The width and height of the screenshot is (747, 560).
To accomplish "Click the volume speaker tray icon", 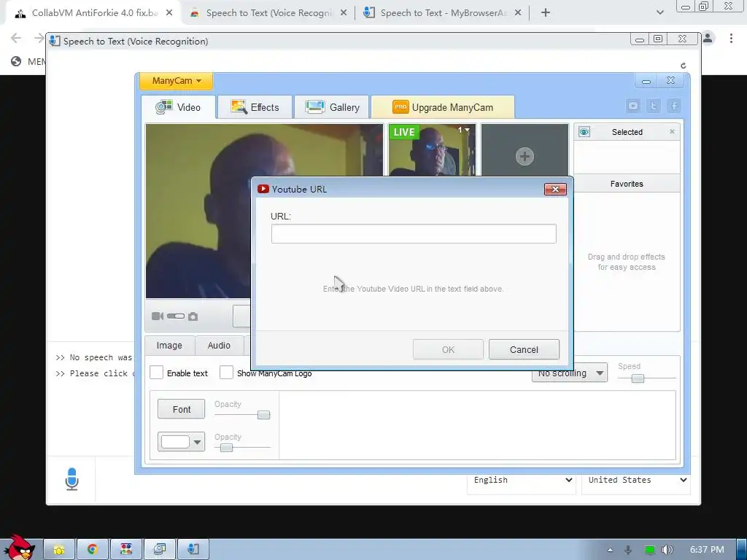I will 667,550.
